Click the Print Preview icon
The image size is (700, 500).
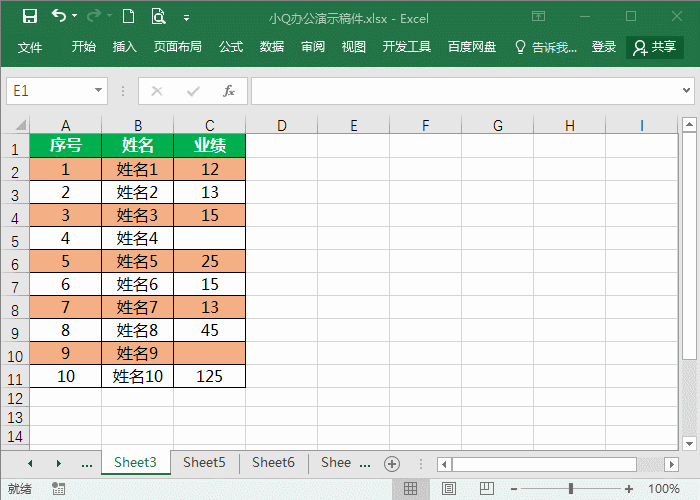(x=158, y=17)
